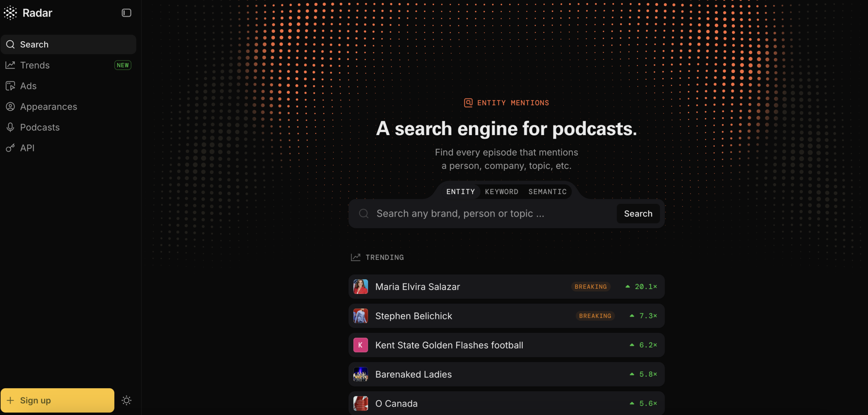Click the O Canada thumbnail image
Screen dimensions: 868x415
360,403
